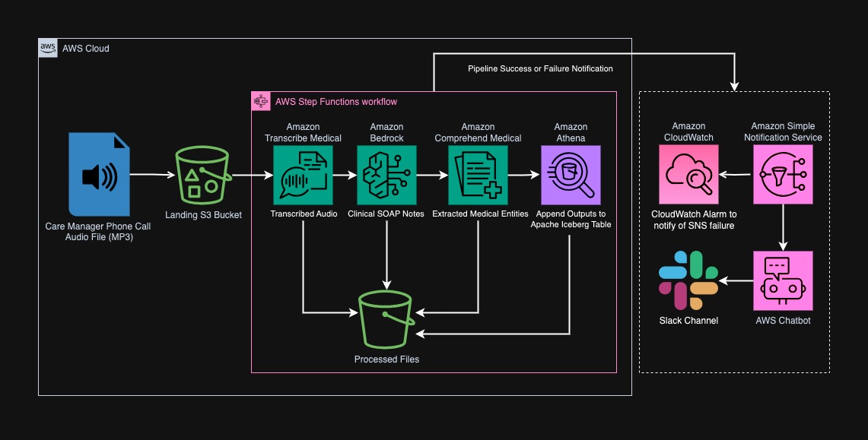Image resolution: width=868 pixels, height=440 pixels.
Task: Select the AWS Cloud container label
Action: click(x=86, y=48)
